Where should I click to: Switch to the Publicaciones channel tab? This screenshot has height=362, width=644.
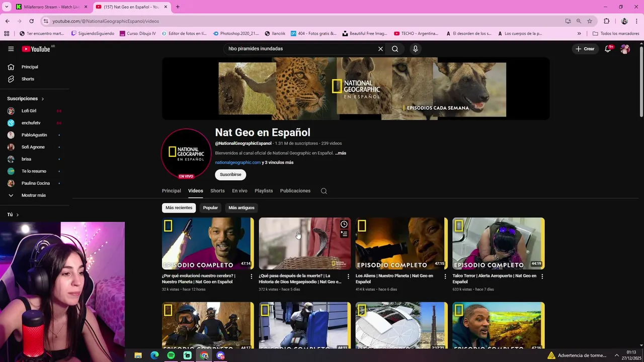pos(295,191)
